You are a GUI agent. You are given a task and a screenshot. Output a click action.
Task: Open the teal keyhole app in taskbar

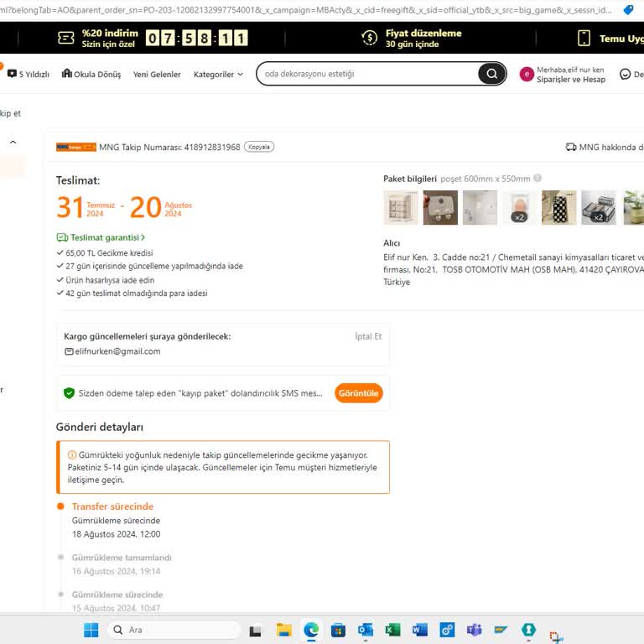528,630
